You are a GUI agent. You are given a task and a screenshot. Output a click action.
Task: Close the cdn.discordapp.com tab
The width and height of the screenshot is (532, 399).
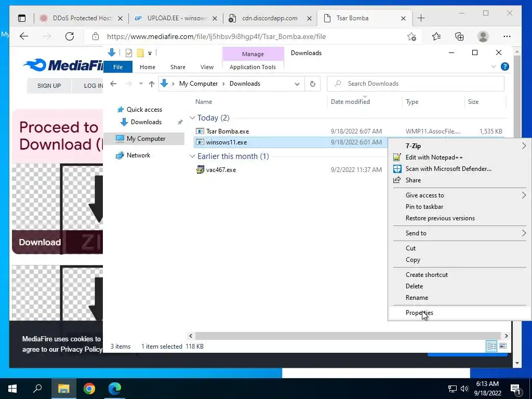click(310, 19)
